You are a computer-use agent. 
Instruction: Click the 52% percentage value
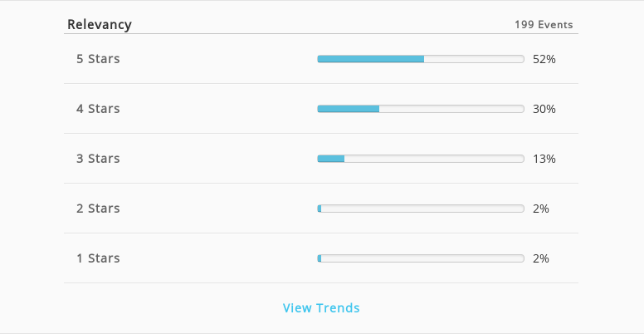point(544,59)
